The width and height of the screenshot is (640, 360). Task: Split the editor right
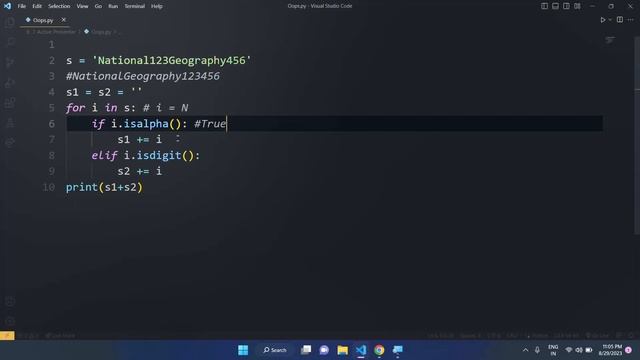click(620, 20)
